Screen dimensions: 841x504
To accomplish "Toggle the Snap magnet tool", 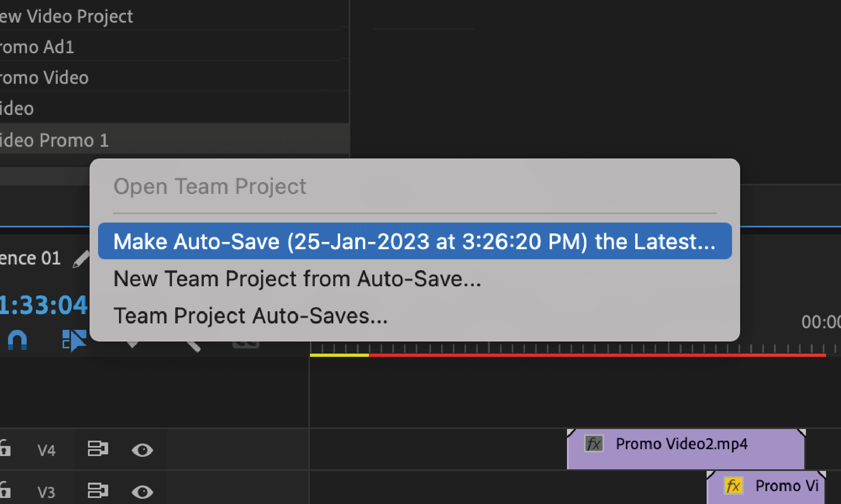I will click(18, 340).
